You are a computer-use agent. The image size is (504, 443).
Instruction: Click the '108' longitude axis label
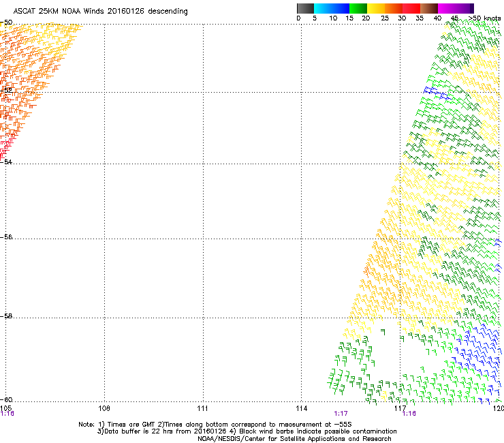tap(104, 408)
